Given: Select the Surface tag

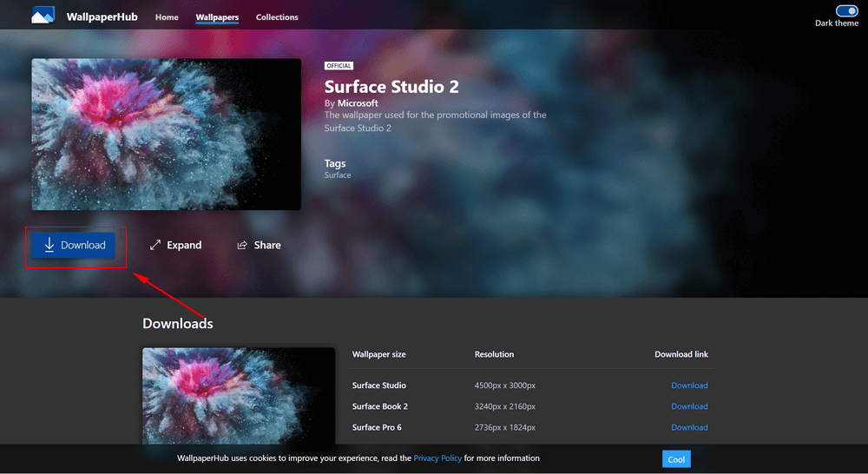Looking at the screenshot, I should pyautogui.click(x=338, y=175).
